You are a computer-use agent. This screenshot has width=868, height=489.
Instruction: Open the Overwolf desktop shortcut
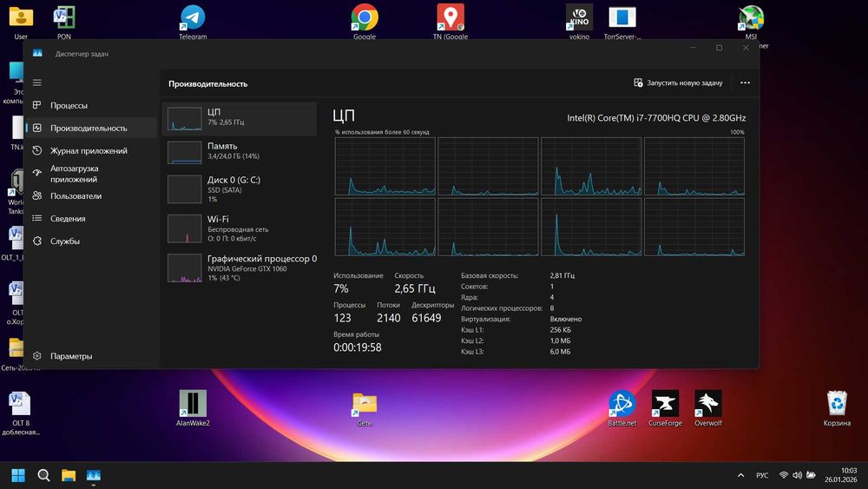coord(708,408)
